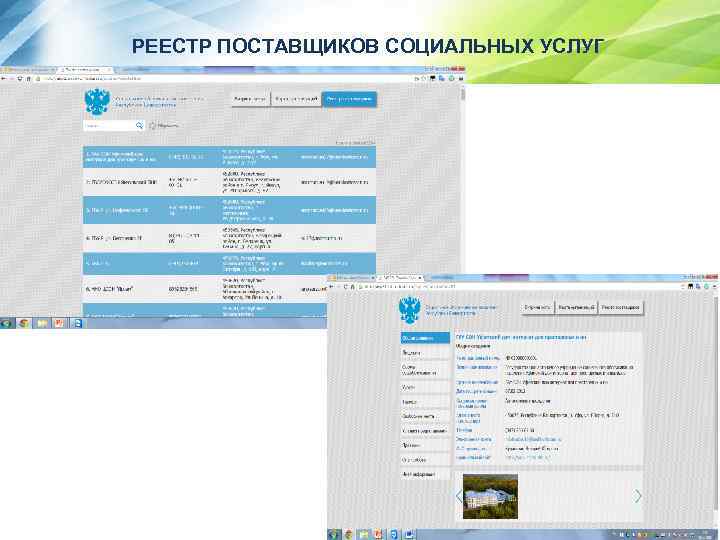Click the address bar of the list window
This screenshot has height=540, width=720.
pos(225,79)
